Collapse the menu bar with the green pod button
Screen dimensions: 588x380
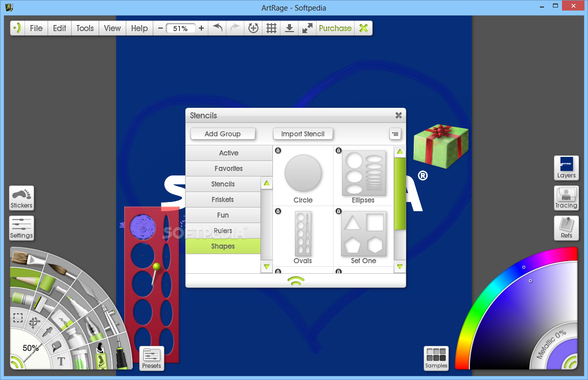[x=17, y=28]
